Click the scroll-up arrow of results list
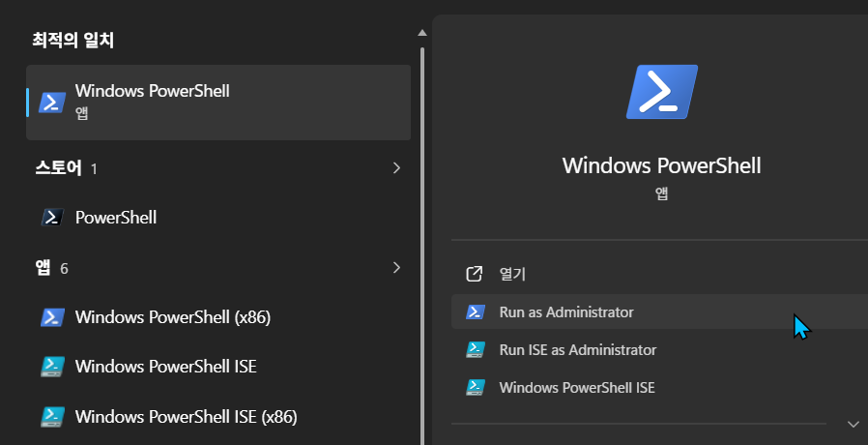Screen dimensions: 868x445 click(x=422, y=33)
